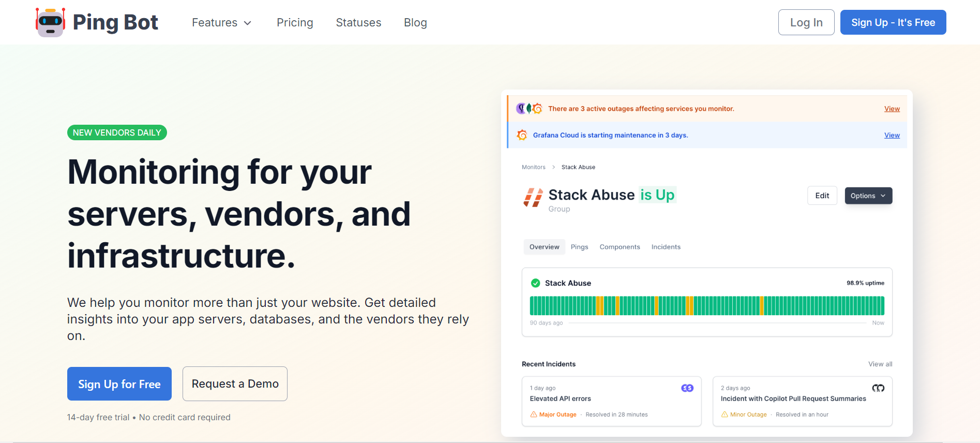Screen dimensions: 980x443
Task: Switch to the Incidents tab
Action: pos(666,247)
